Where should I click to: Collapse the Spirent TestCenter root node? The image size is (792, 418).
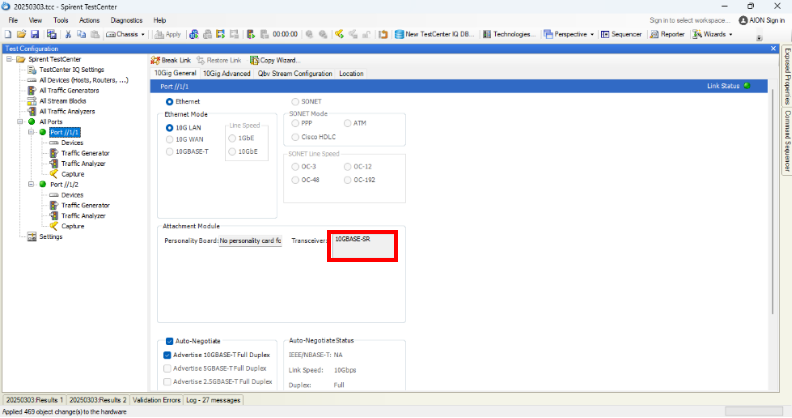[x=9, y=59]
